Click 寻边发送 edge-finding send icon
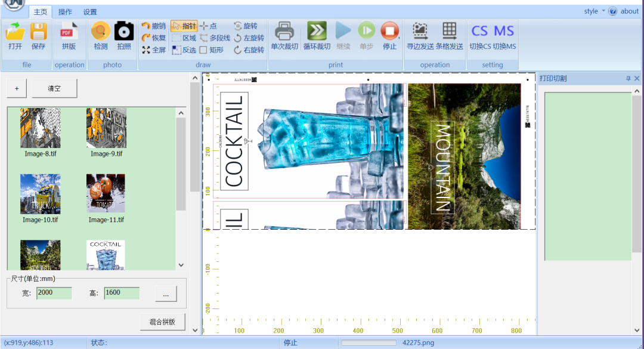This screenshot has width=644, height=349. tap(420, 31)
